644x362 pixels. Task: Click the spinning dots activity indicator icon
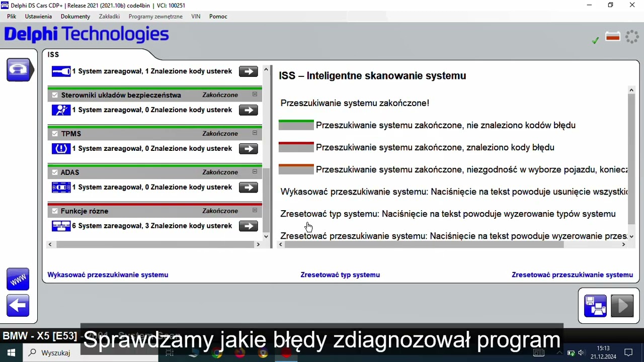[632, 37]
